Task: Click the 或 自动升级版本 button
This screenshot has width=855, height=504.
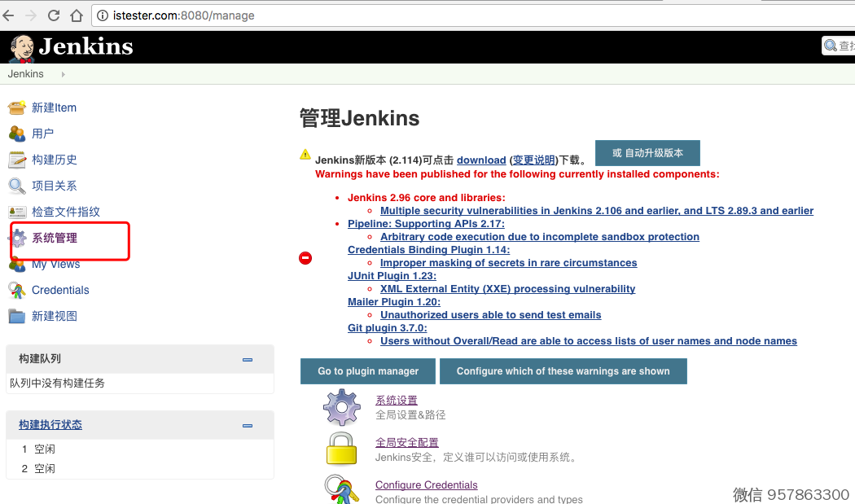Action: (x=647, y=153)
